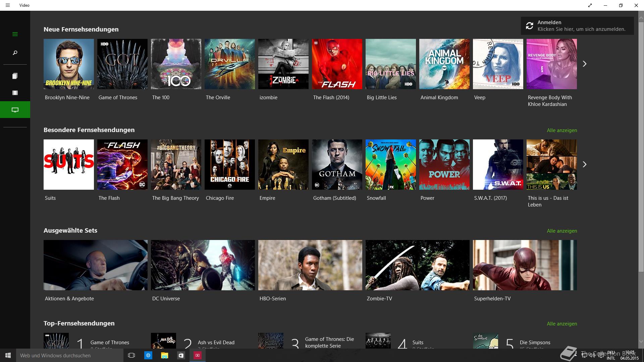Open the Animal Kingdom poster
The image size is (644, 362).
(444, 64)
